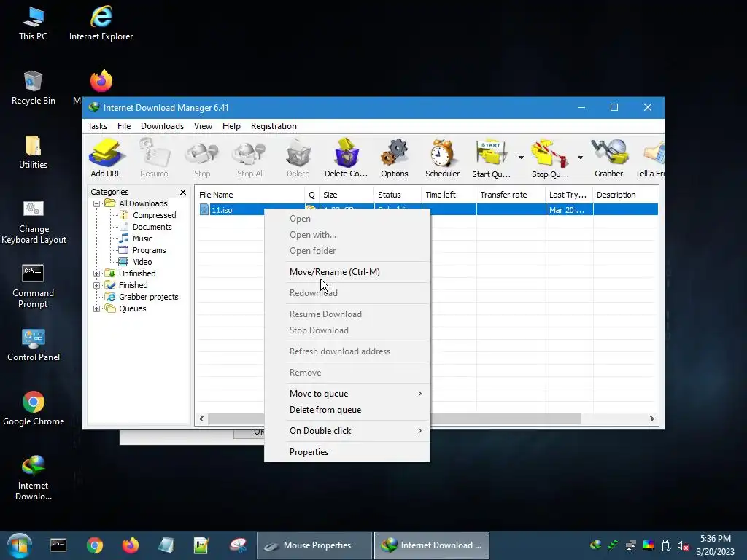Open IDM Options gear icon
The height and width of the screenshot is (560, 747).
(395, 157)
